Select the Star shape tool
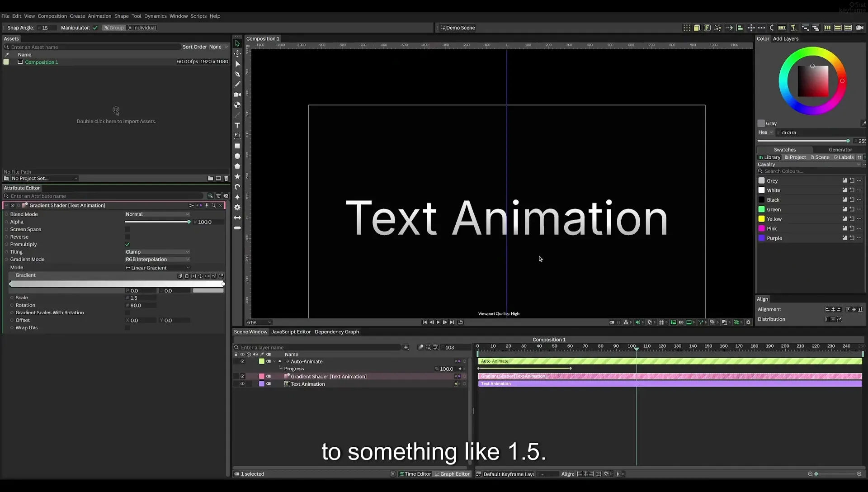The height and width of the screenshot is (492, 868). click(237, 176)
